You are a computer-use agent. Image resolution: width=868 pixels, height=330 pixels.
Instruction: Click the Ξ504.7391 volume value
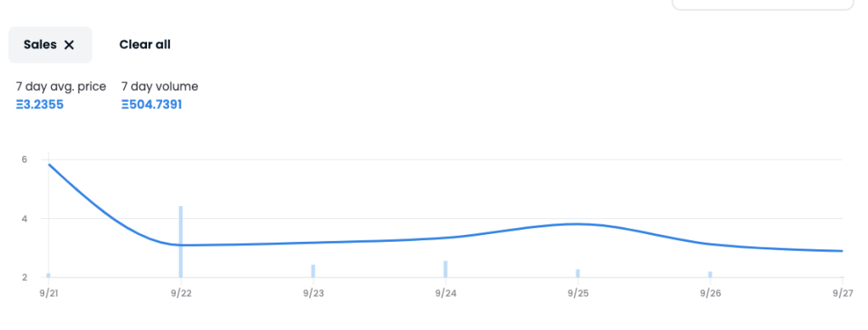tap(152, 104)
